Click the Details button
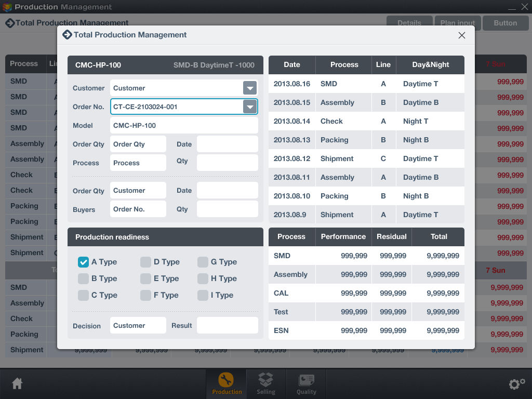This screenshot has width=532, height=399. [x=409, y=23]
